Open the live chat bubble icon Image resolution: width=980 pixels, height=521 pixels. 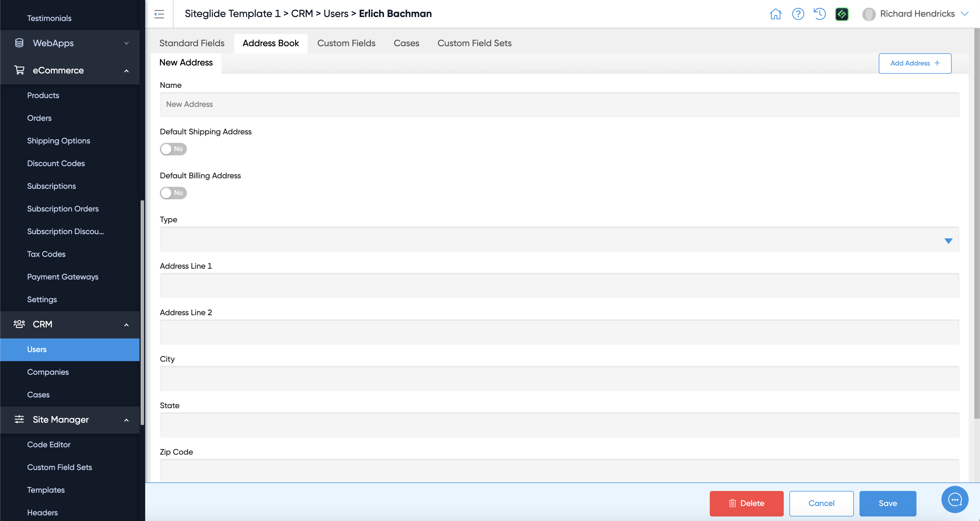(954, 499)
